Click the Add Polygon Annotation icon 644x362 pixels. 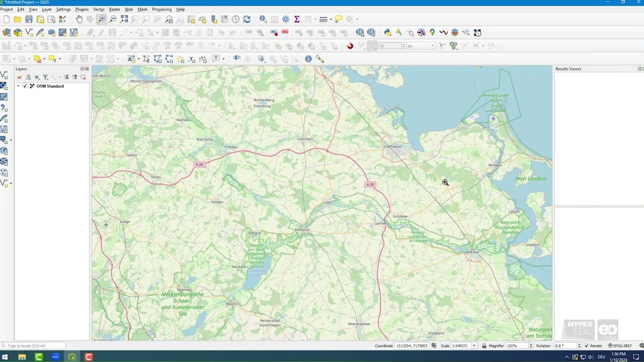[x=157, y=59]
